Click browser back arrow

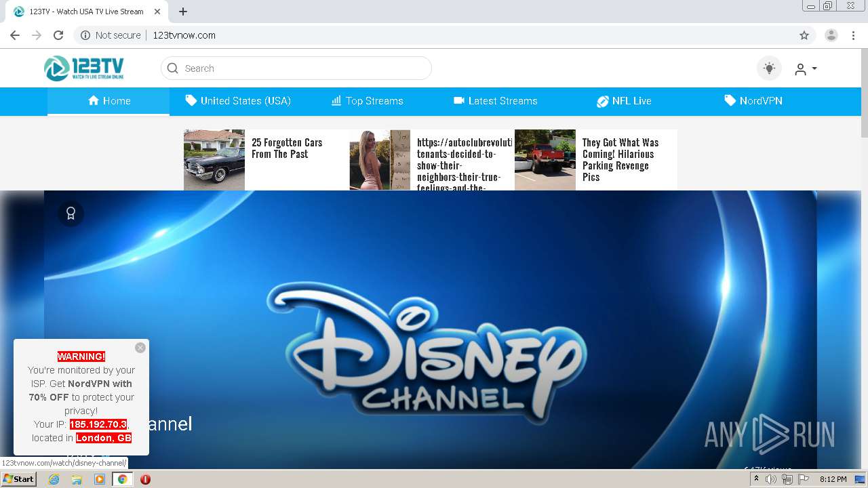point(15,35)
